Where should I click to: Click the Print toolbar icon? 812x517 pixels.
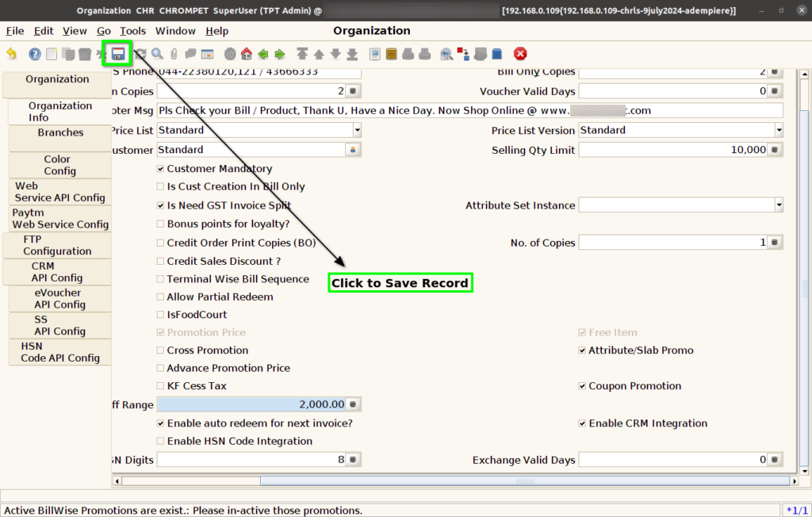click(x=425, y=54)
